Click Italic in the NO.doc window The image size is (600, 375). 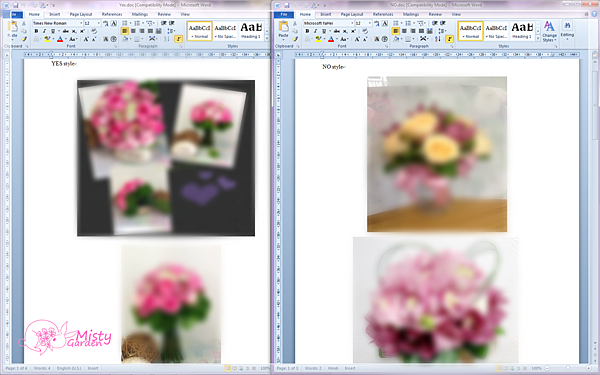click(x=316, y=31)
